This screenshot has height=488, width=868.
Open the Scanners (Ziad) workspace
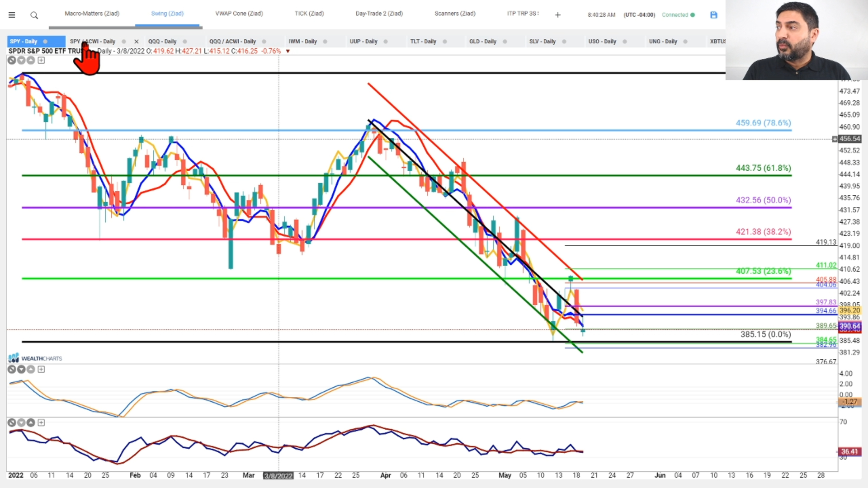[x=455, y=14]
